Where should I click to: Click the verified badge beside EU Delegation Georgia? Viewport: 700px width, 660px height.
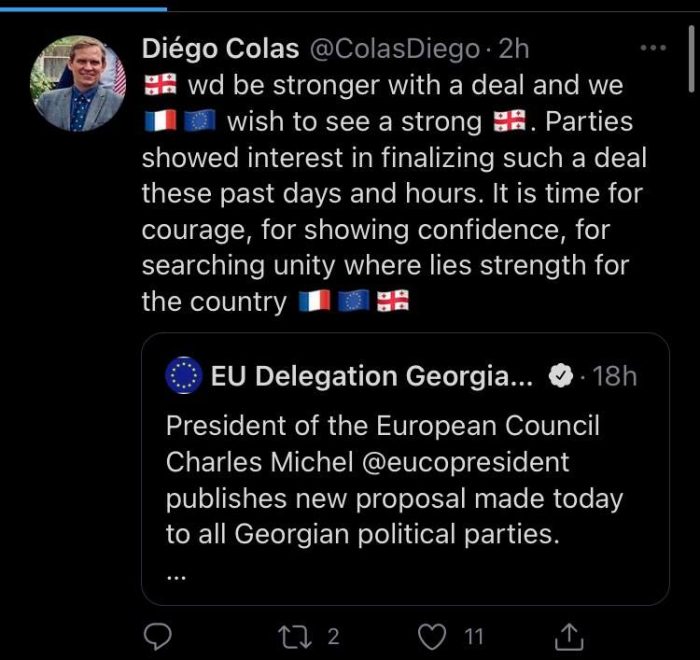click(x=562, y=376)
